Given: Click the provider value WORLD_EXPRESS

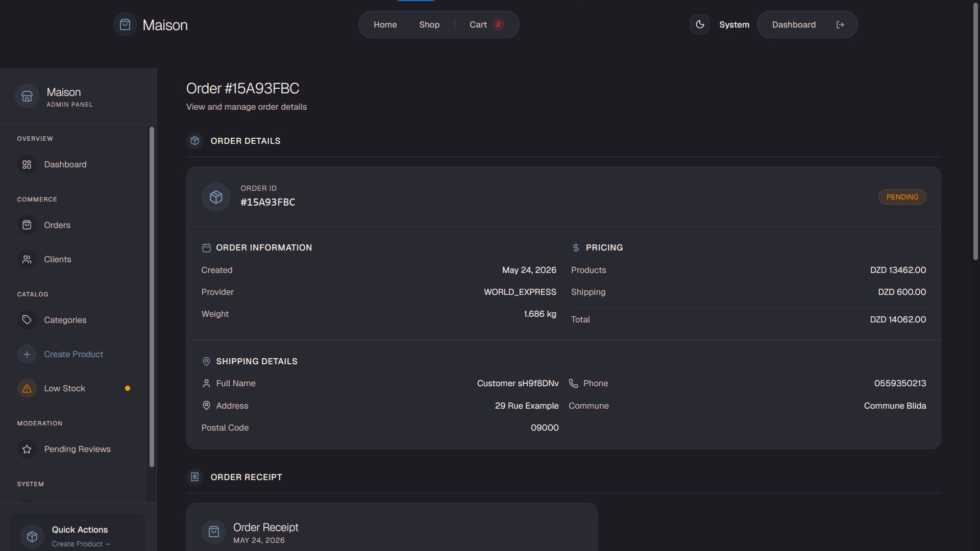Looking at the screenshot, I should coord(520,292).
